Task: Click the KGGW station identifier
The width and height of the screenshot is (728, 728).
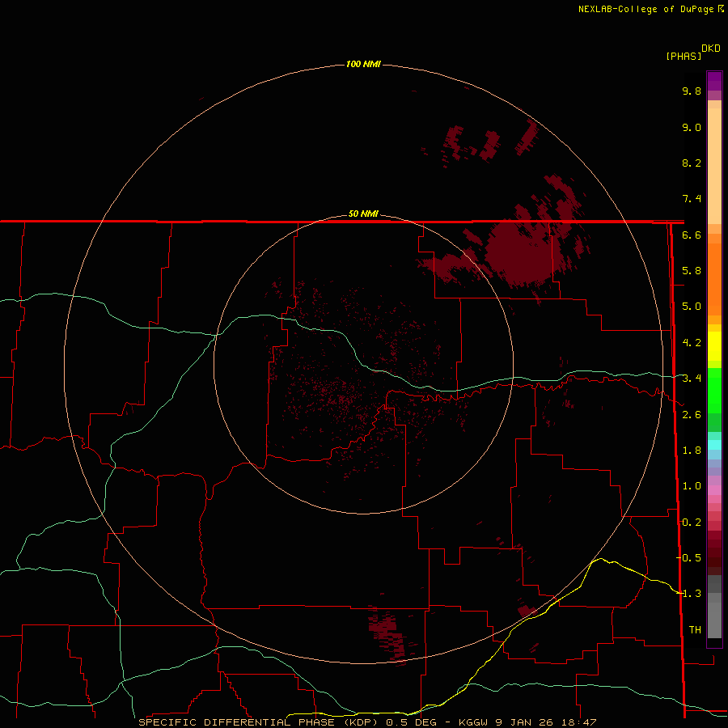Action: point(473,722)
